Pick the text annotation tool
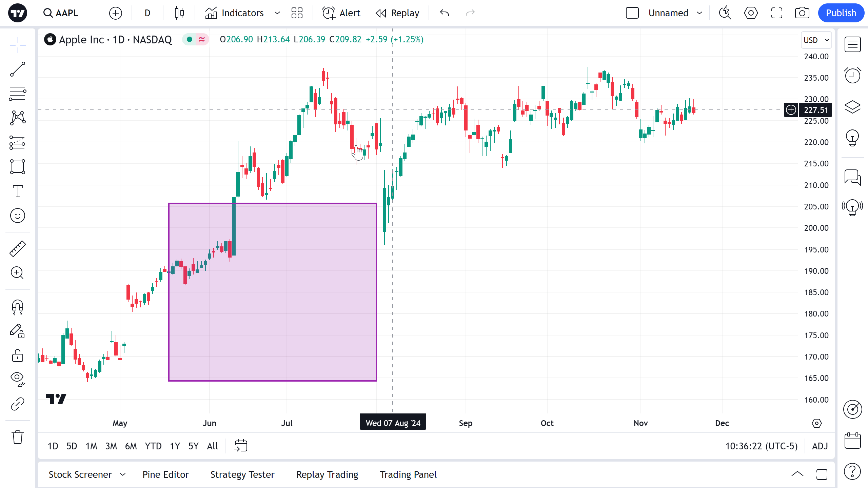The height and width of the screenshot is (488, 868). point(18,191)
